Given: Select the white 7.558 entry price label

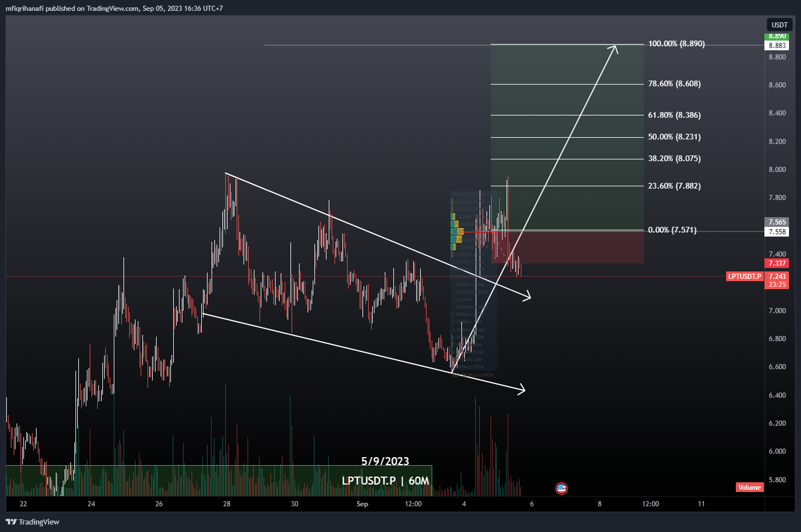Looking at the screenshot, I should [777, 232].
